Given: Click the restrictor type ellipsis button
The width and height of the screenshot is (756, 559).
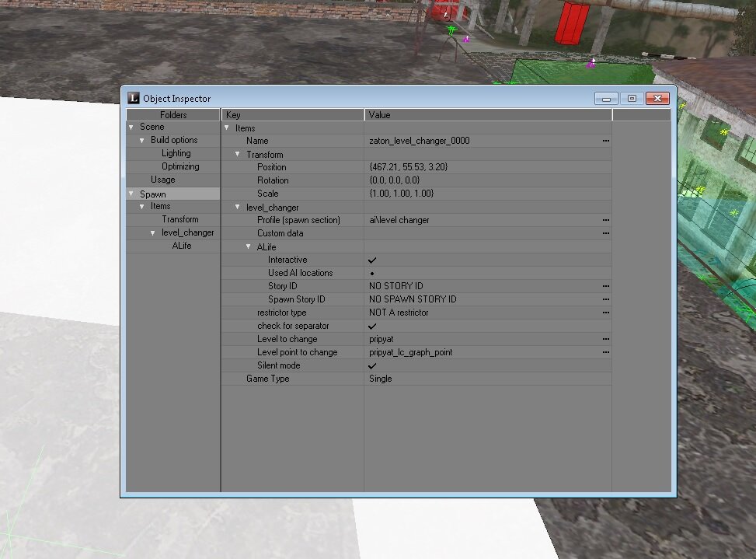Looking at the screenshot, I should pyautogui.click(x=605, y=313).
